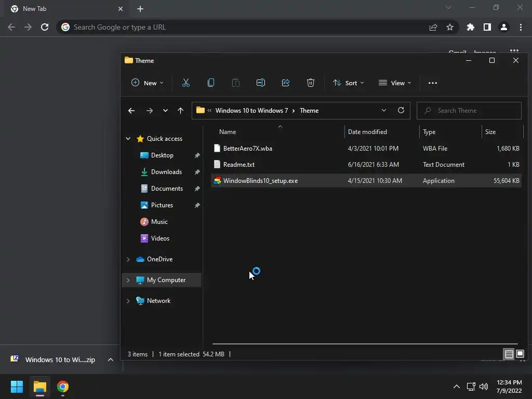Open the See more three-dots menu
This screenshot has height=399, width=532.
click(433, 83)
